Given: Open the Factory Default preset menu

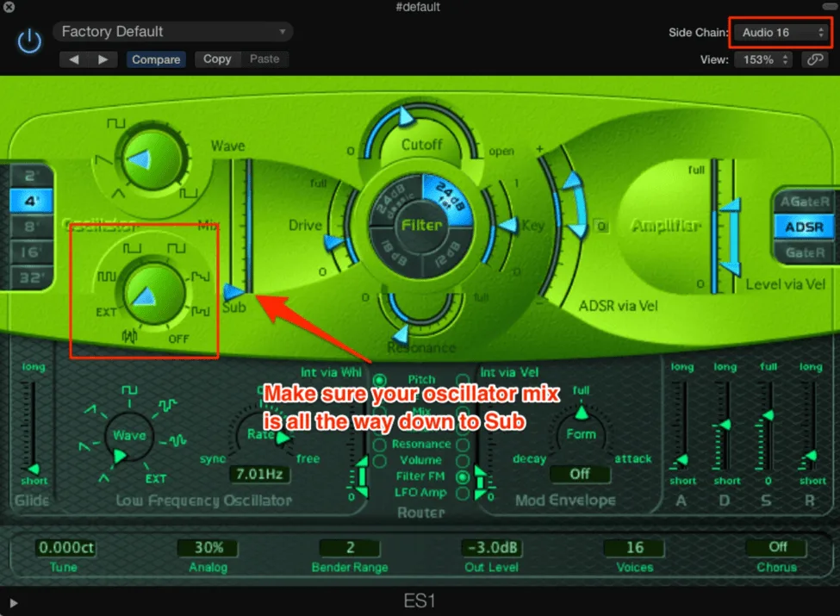Looking at the screenshot, I should 172,32.
